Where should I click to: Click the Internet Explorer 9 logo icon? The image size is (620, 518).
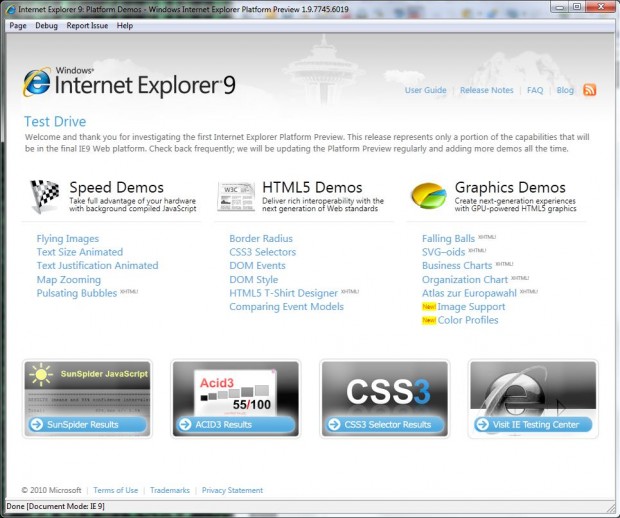[x=37, y=82]
